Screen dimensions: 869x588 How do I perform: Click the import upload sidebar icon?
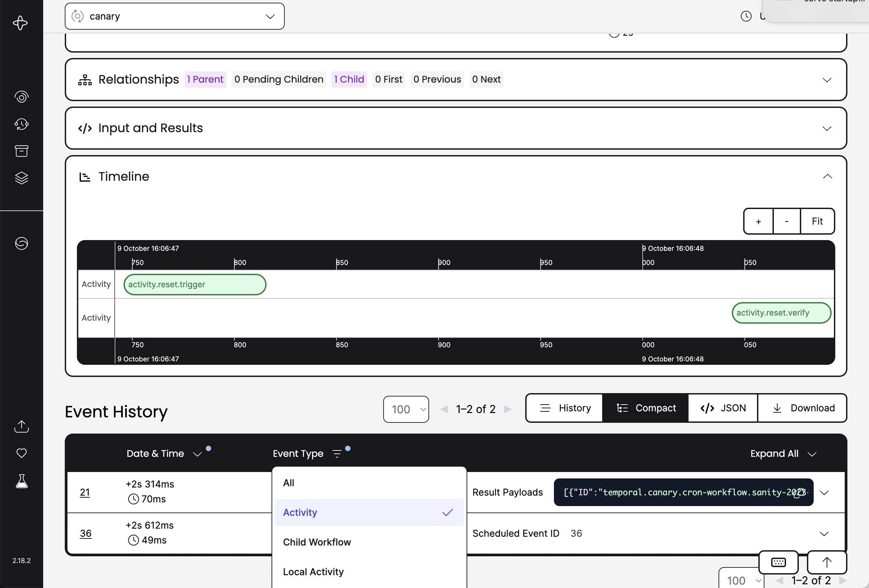pyautogui.click(x=21, y=426)
